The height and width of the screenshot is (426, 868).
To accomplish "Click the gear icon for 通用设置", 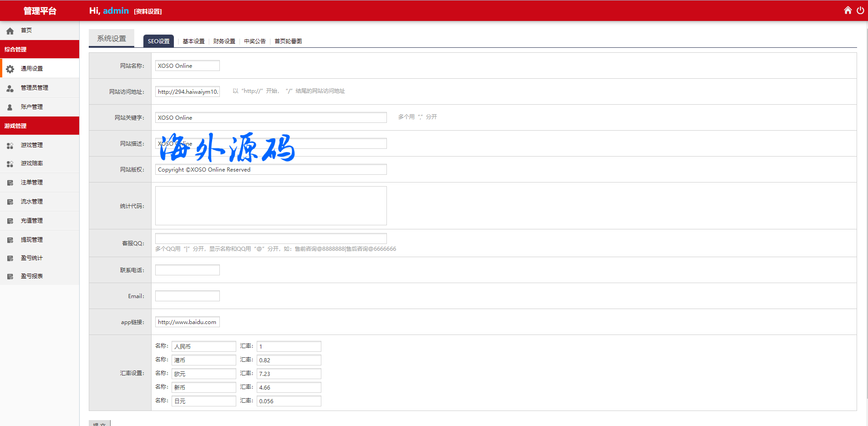I will click(10, 69).
